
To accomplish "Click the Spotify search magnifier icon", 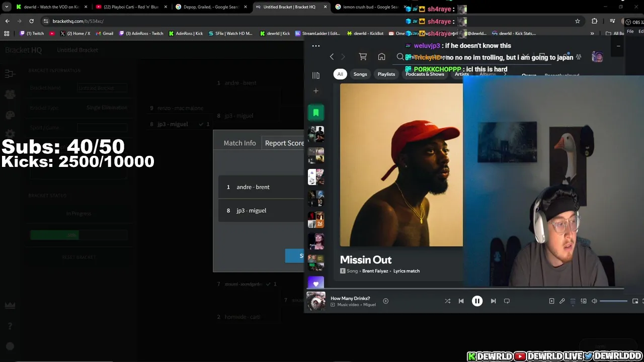I will coord(400,57).
